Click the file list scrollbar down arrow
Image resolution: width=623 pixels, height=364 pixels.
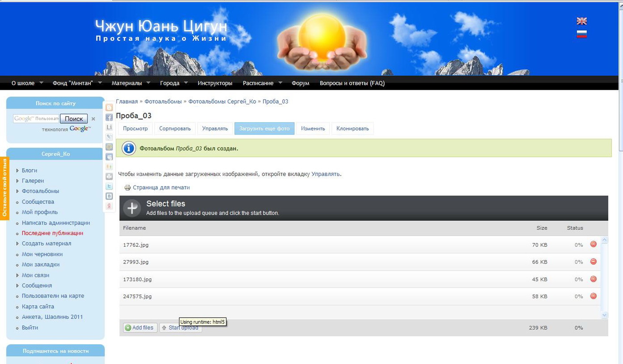pyautogui.click(x=604, y=315)
